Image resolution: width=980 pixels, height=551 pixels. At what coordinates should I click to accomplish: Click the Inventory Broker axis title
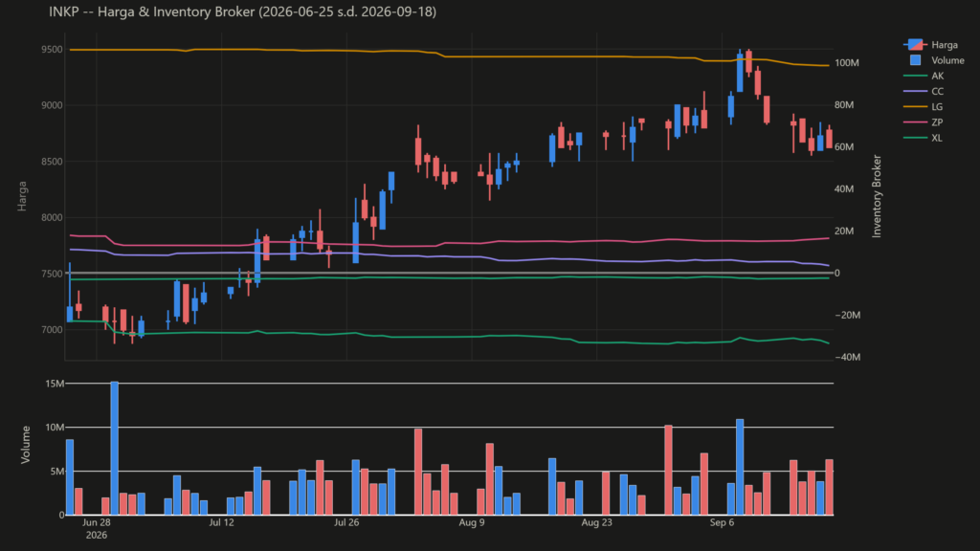[877, 196]
